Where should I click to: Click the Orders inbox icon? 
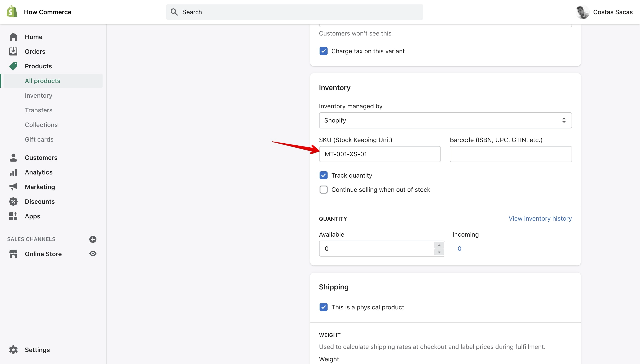coord(13,51)
